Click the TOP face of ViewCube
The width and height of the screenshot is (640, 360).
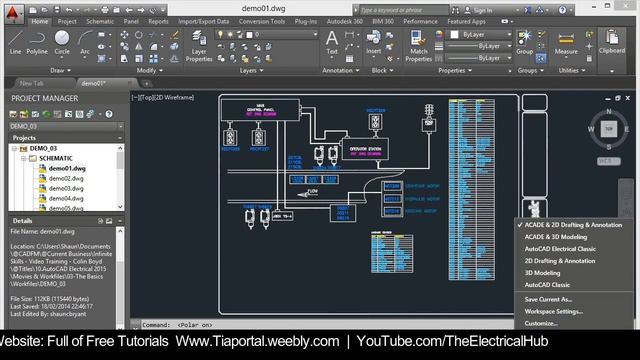pyautogui.click(x=609, y=129)
